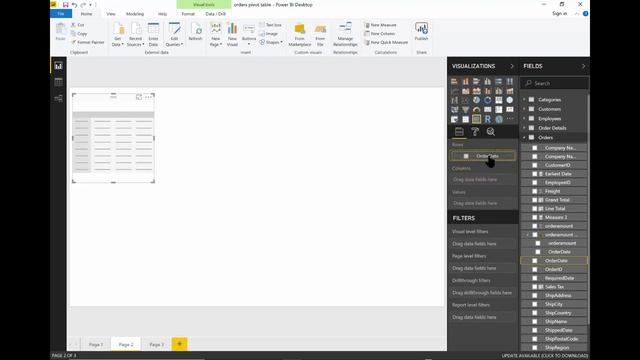Insert a Text box
This screenshot has height=360, width=640.
pyautogui.click(x=271, y=25)
